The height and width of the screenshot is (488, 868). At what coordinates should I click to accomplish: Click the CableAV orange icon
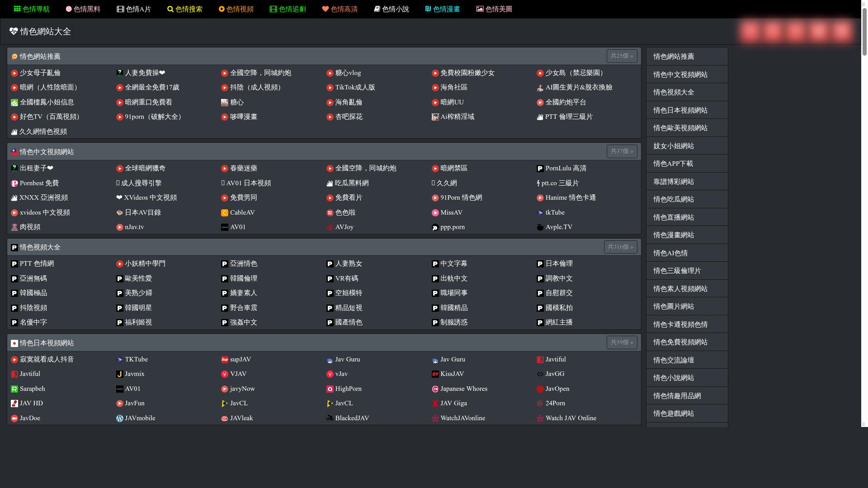(x=224, y=213)
